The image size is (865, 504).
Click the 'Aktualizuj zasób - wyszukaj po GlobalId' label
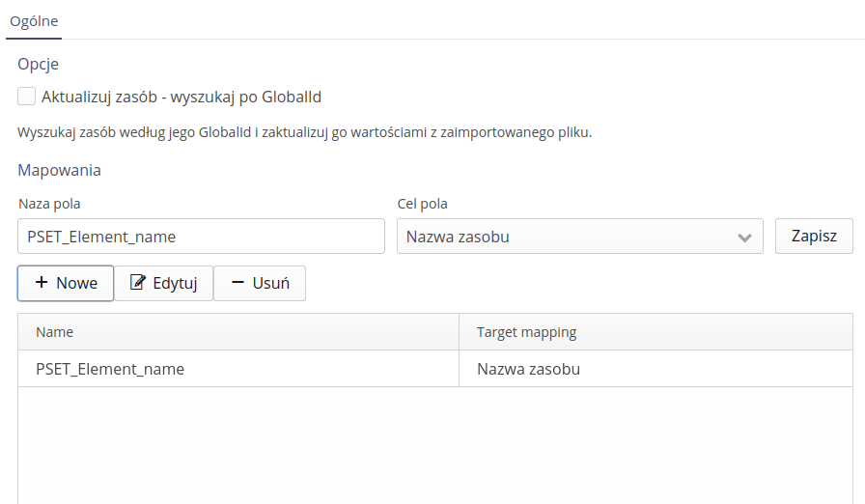pos(181,97)
